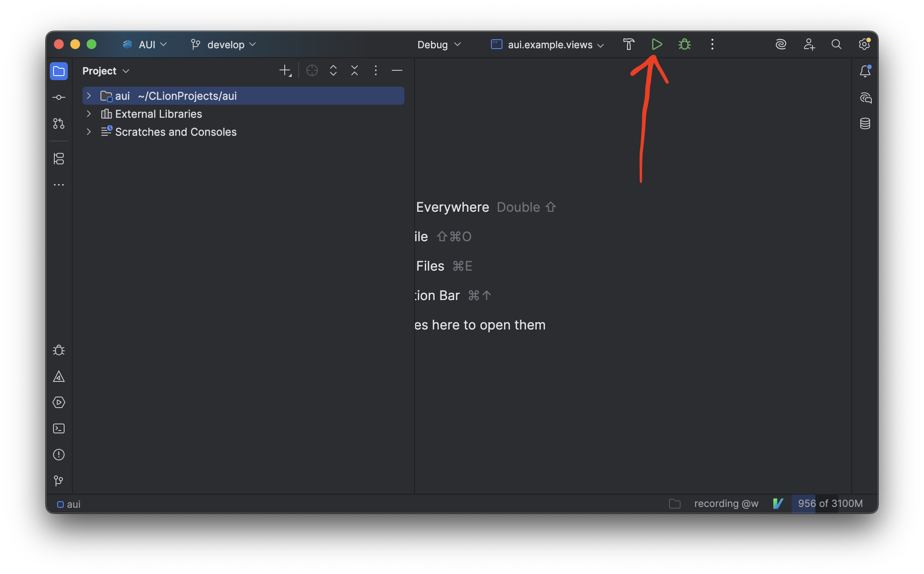This screenshot has height=574, width=924.
Task: Toggle the Project tool window button
Action: tap(59, 71)
